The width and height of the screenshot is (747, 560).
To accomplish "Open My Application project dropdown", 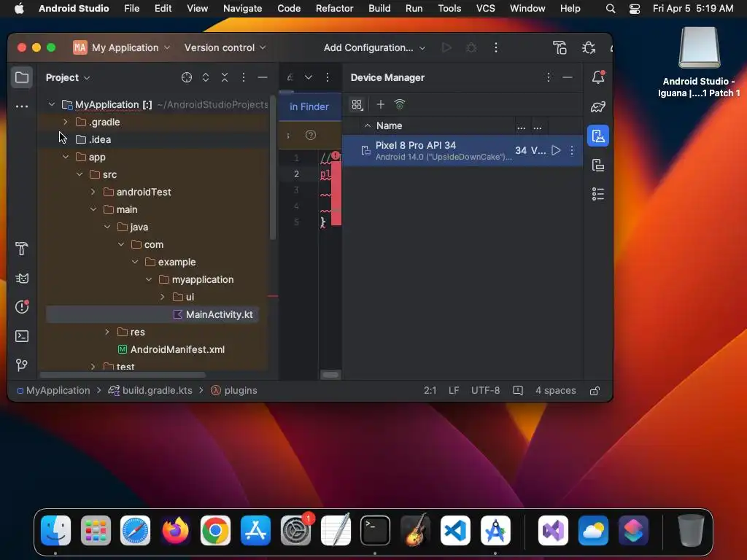I will [122, 47].
